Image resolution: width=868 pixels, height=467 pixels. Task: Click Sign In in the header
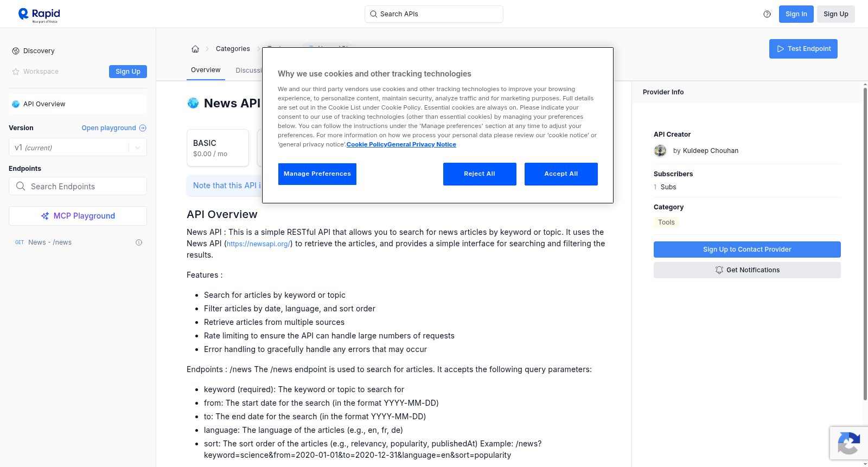click(x=796, y=14)
